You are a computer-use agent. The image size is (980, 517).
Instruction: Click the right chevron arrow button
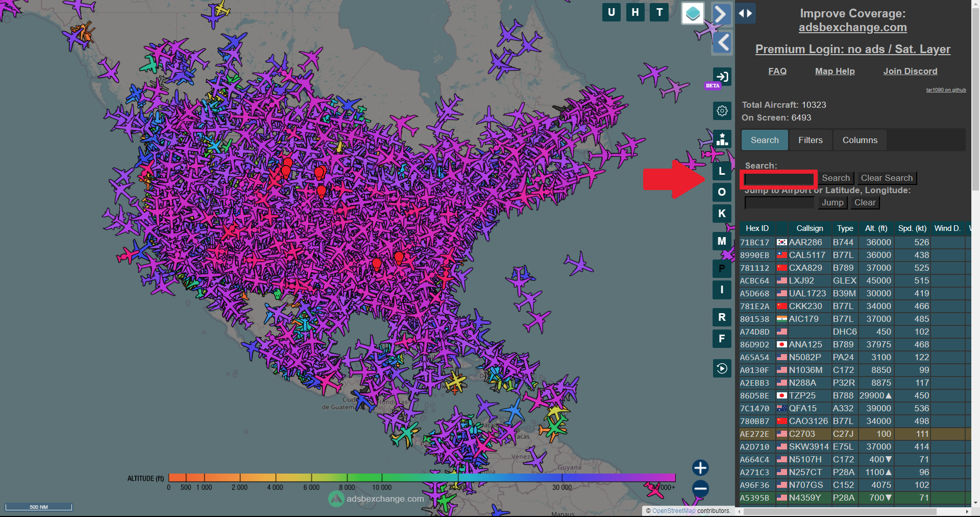point(722,14)
